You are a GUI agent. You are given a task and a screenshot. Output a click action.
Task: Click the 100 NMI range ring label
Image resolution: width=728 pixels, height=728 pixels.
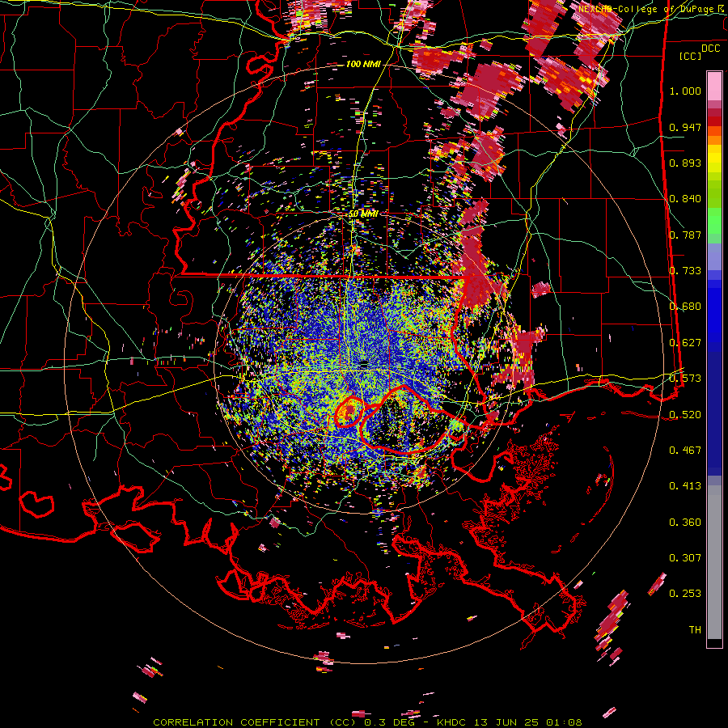point(363,64)
